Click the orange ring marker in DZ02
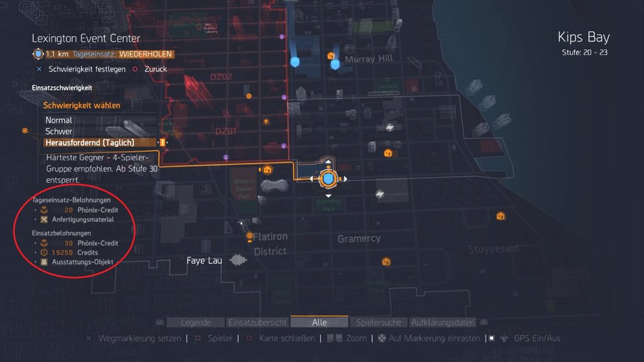The image size is (644, 362). click(249, 96)
